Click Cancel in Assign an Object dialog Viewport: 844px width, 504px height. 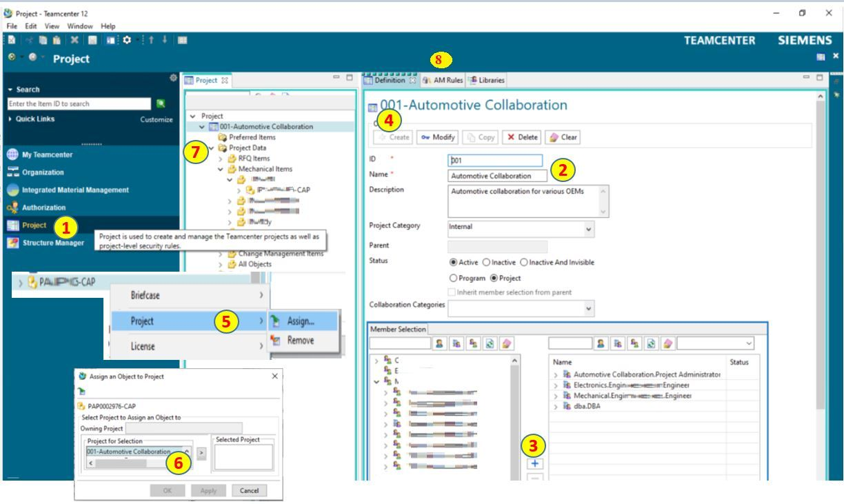coord(249,491)
